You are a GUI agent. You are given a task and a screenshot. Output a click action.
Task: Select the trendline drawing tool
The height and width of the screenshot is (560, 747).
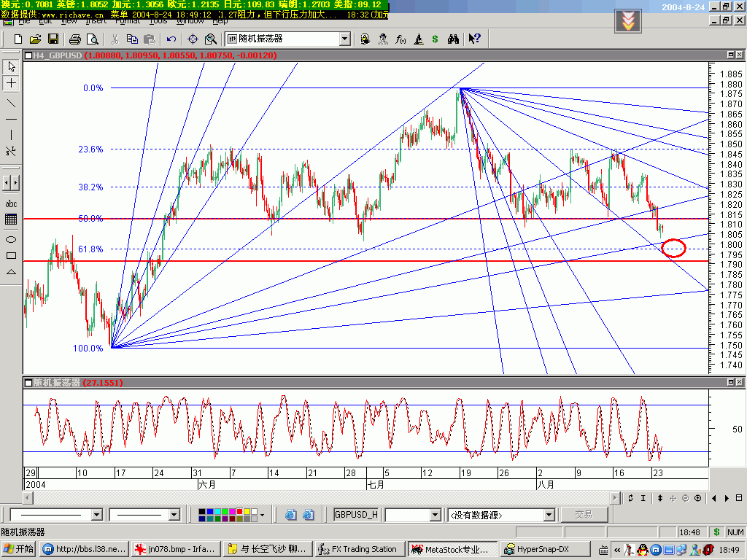[11, 102]
